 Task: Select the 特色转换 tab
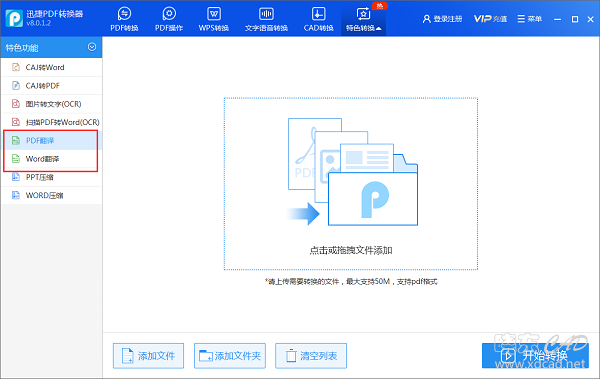363,19
